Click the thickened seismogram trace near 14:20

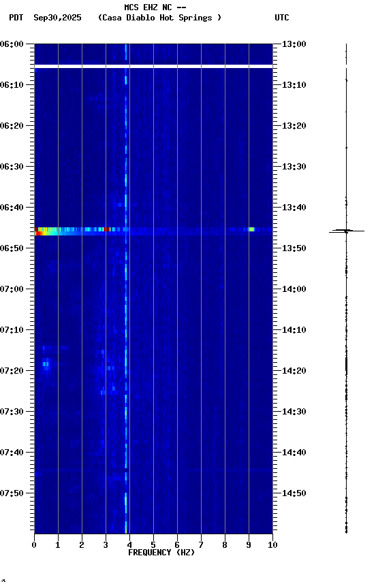(346, 365)
